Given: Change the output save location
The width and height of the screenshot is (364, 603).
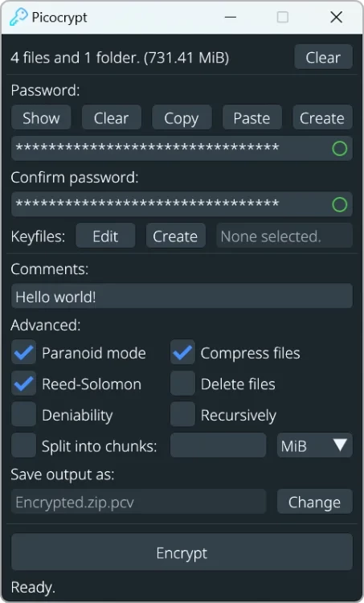Looking at the screenshot, I should [x=314, y=502].
